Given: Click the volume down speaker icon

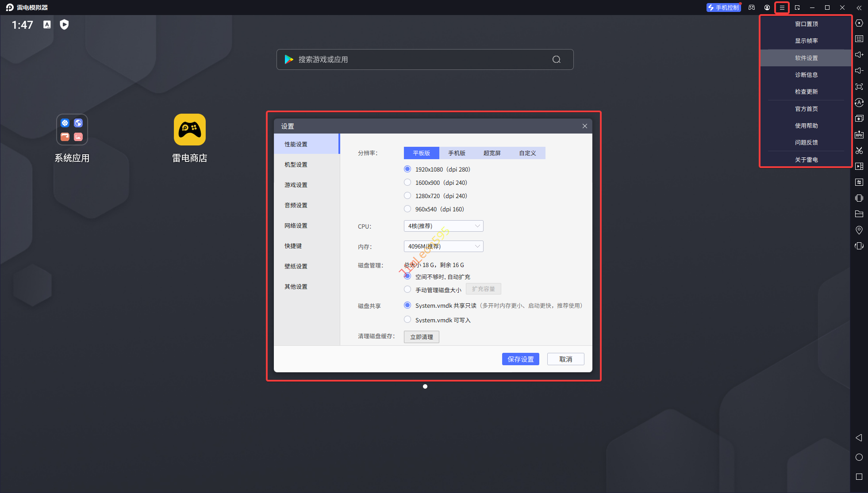Looking at the screenshot, I should pos(859,71).
